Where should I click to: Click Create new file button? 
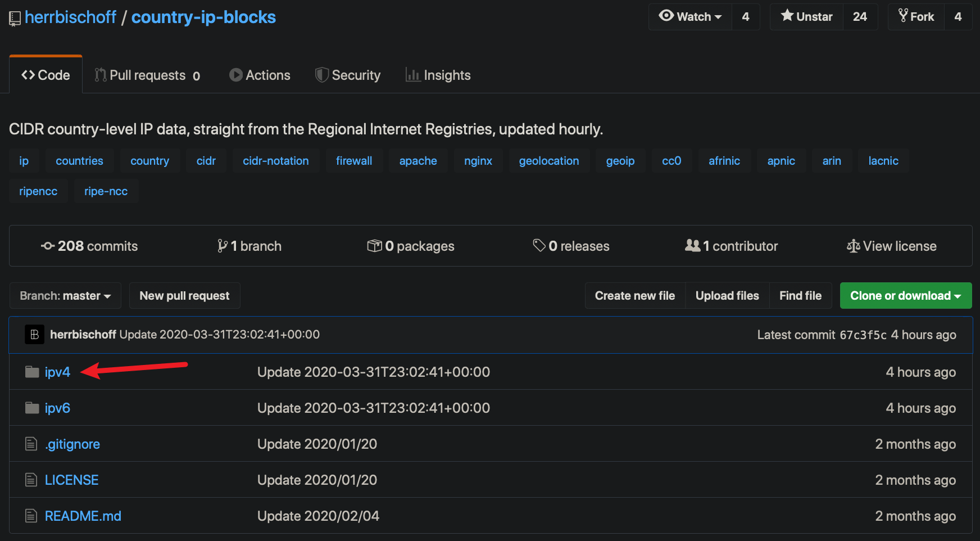[635, 296]
